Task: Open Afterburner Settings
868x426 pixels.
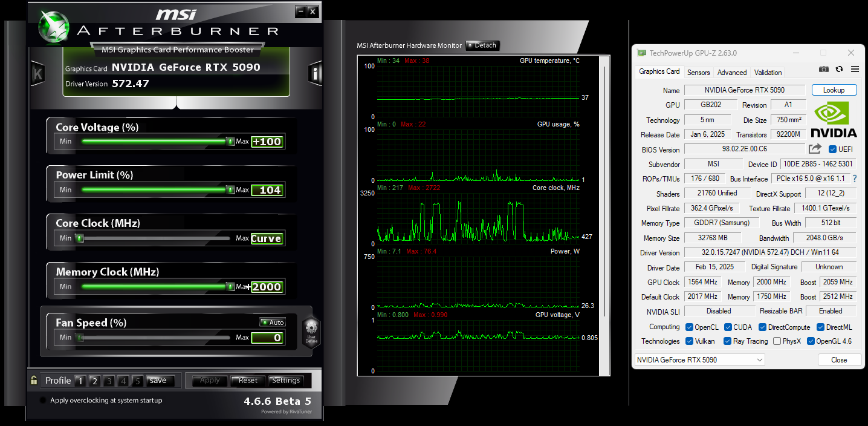Action: pos(286,381)
